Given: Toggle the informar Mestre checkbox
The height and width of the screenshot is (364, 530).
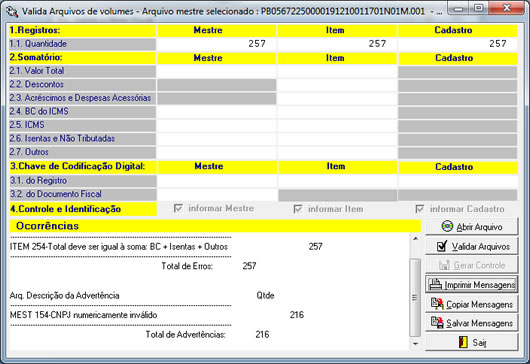Looking at the screenshot, I should 178,208.
